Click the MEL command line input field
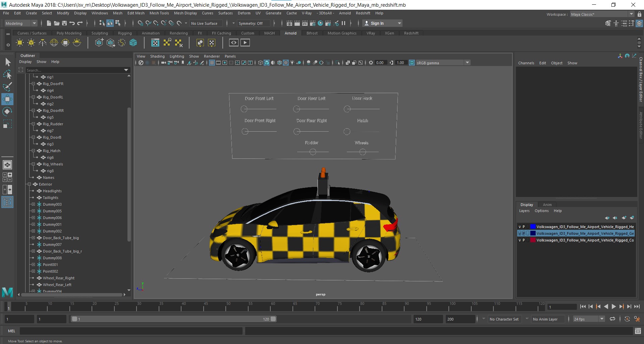 [x=131, y=331]
